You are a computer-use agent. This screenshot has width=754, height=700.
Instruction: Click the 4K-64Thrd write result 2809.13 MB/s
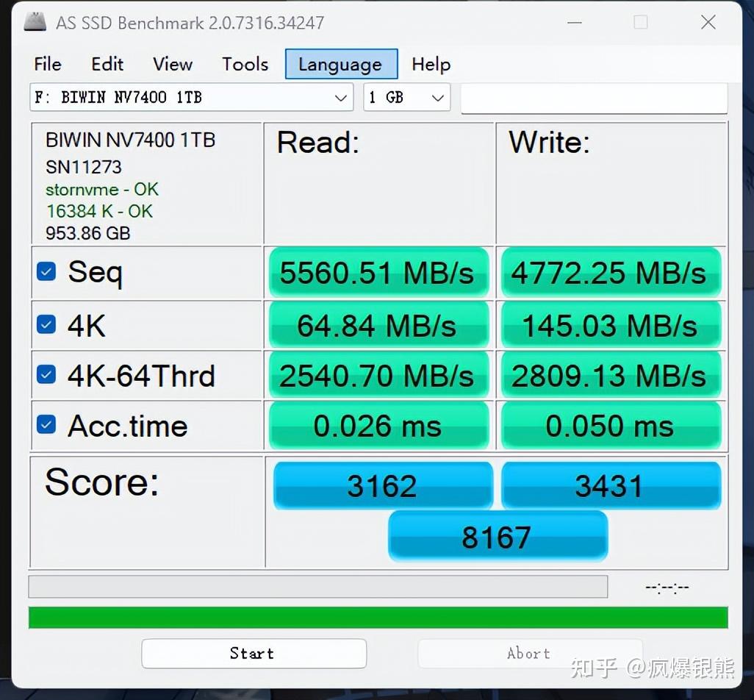(611, 375)
